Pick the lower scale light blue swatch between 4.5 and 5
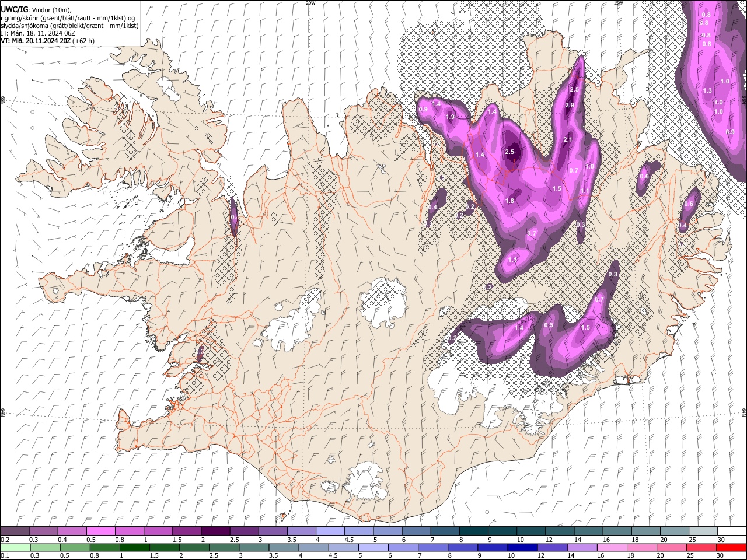The width and height of the screenshot is (747, 560). coord(344,547)
